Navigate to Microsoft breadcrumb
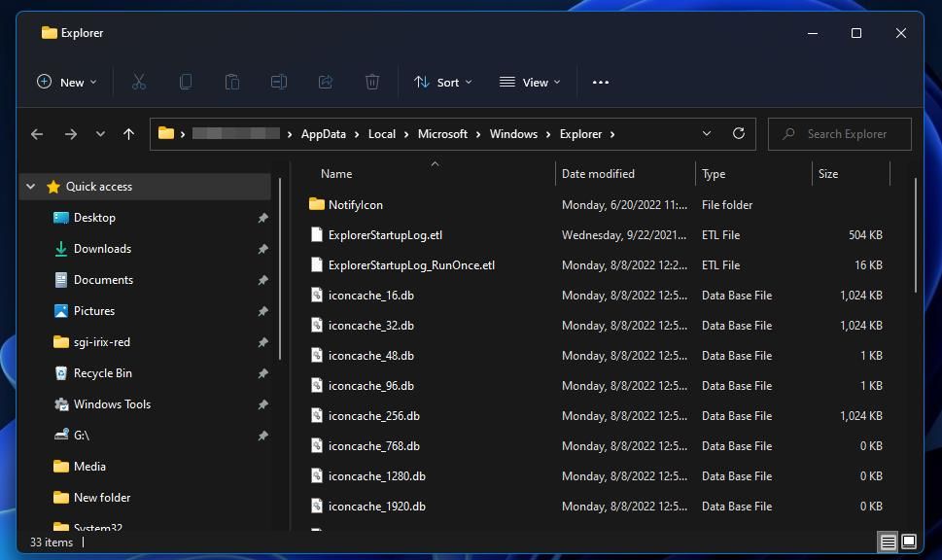 click(442, 134)
